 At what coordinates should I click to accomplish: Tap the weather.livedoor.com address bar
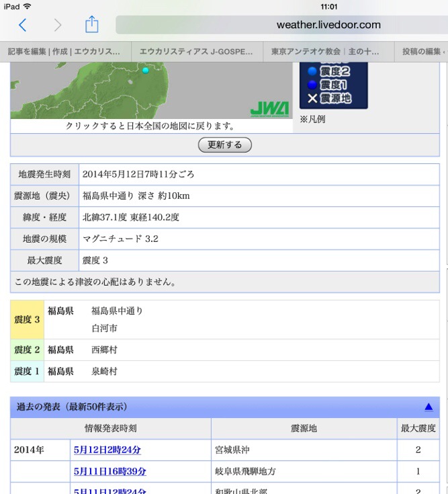pyautogui.click(x=279, y=25)
